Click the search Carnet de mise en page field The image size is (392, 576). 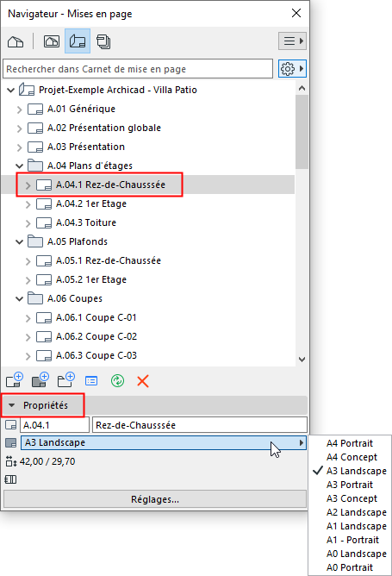(138, 69)
